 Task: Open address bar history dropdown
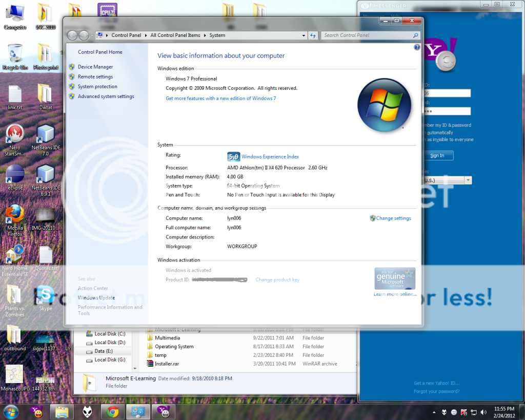pyautogui.click(x=304, y=35)
